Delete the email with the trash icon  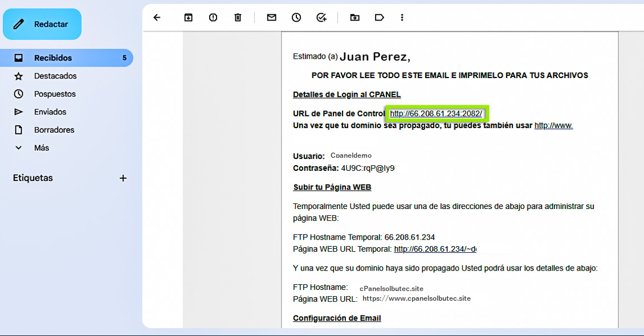click(238, 18)
